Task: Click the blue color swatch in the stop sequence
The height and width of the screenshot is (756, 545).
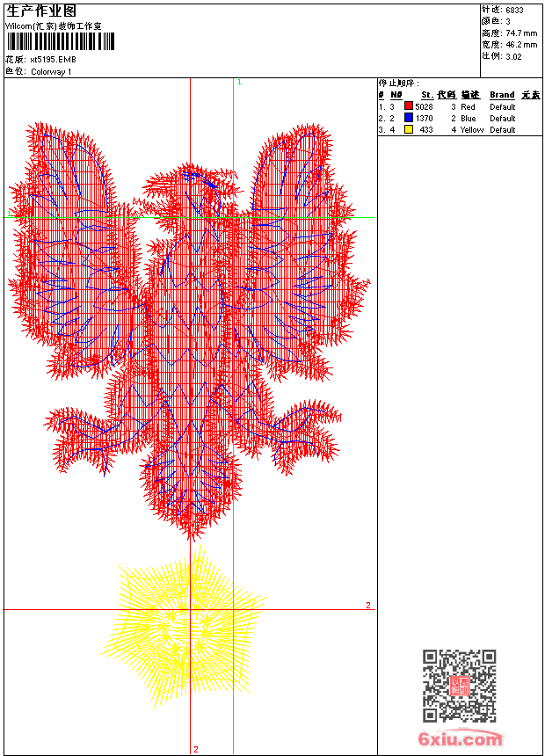Action: [x=409, y=118]
